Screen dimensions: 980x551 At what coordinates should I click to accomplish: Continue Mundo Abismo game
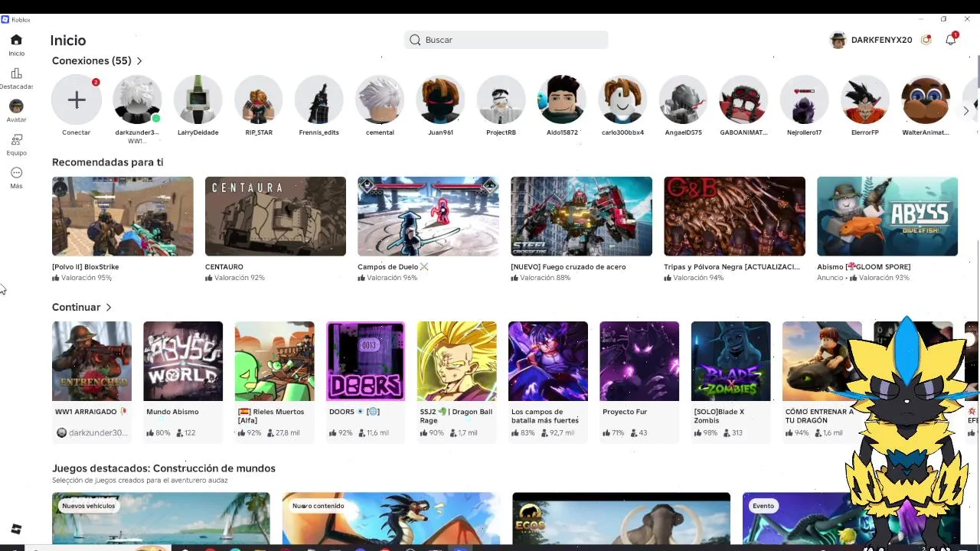[x=183, y=361]
